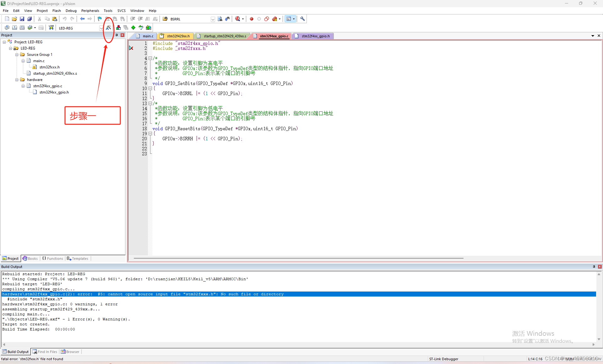Click Manage Project Items colored blocks icon
The image size is (603, 364).
click(x=118, y=28)
